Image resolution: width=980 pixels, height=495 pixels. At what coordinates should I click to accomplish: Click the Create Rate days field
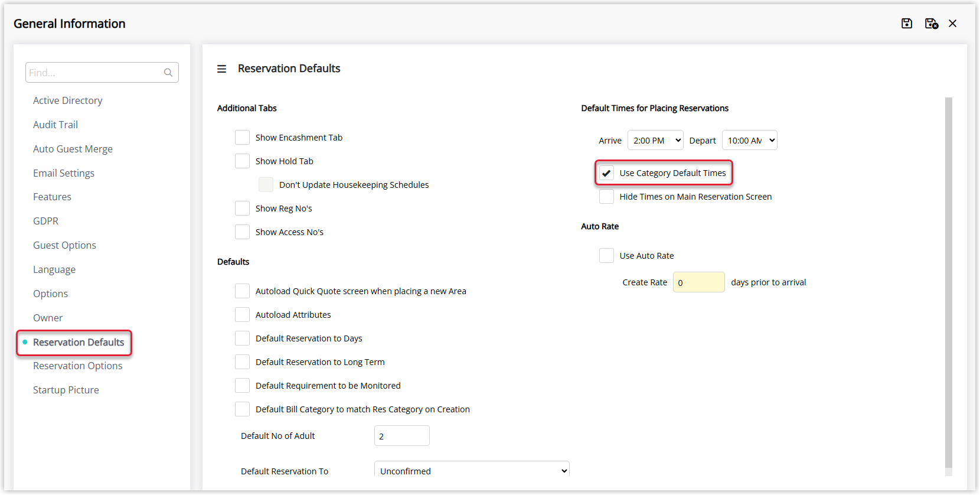coord(699,282)
